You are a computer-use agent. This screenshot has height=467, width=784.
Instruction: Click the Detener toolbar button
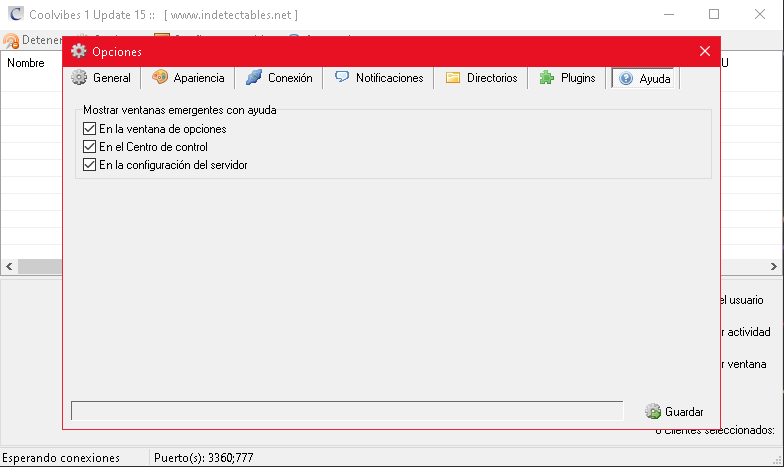click(28, 41)
